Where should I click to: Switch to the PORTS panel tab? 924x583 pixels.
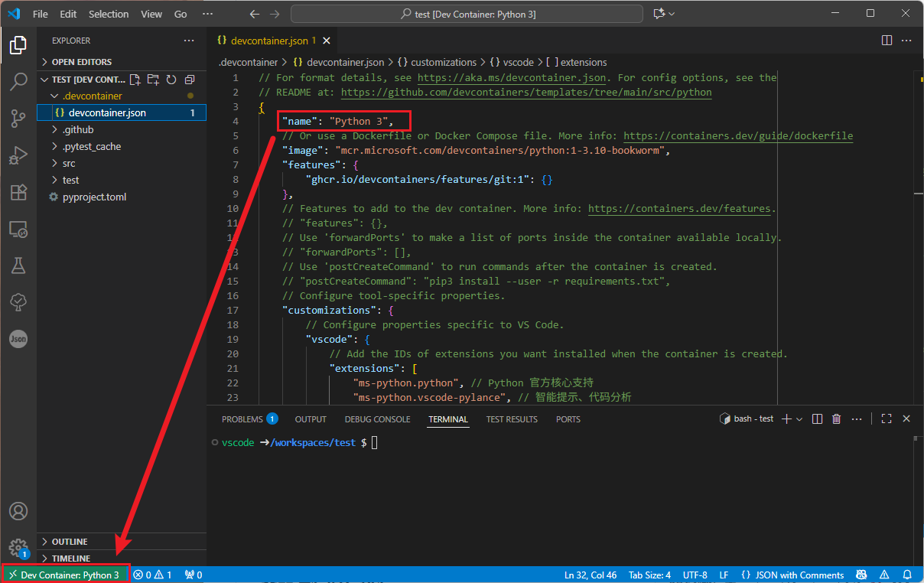pyautogui.click(x=568, y=419)
